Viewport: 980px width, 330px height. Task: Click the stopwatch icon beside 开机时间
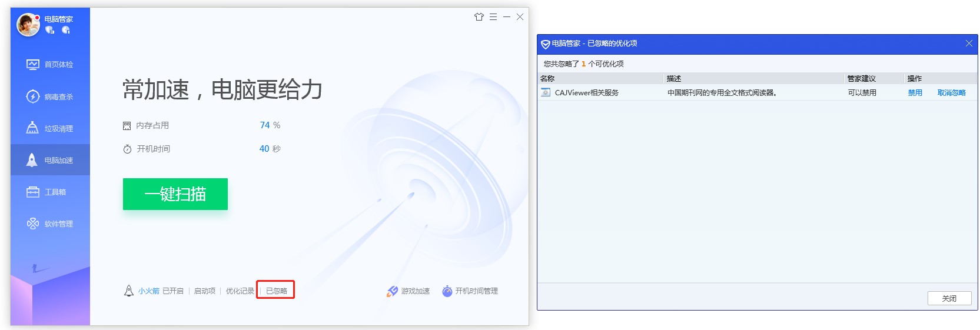click(127, 149)
